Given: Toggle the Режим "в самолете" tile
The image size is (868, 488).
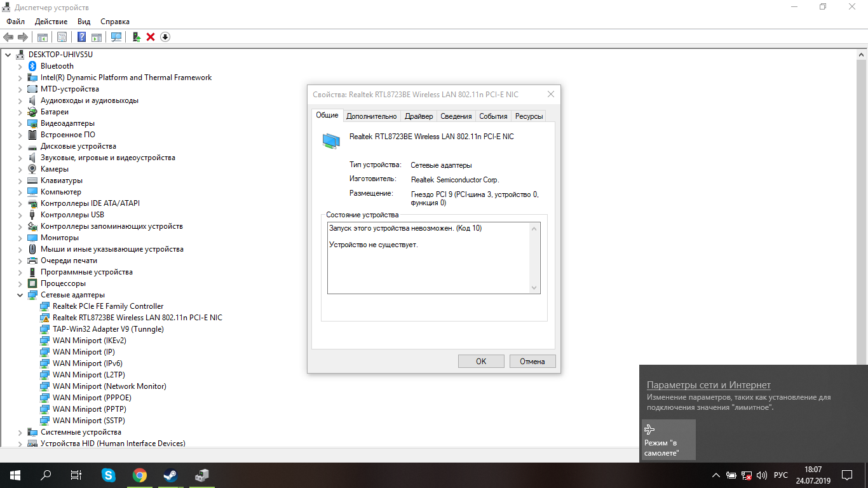Looking at the screenshot, I should 668,440.
